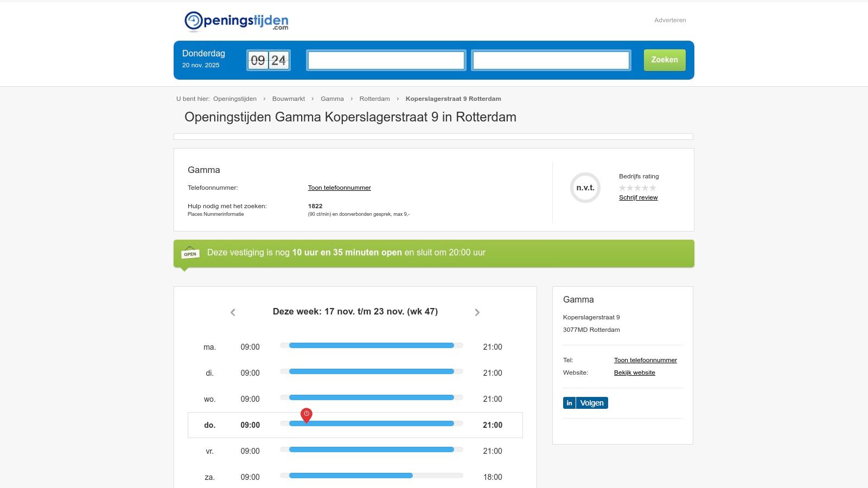Click the first star under Bedrijfs rating

pyautogui.click(x=622, y=187)
